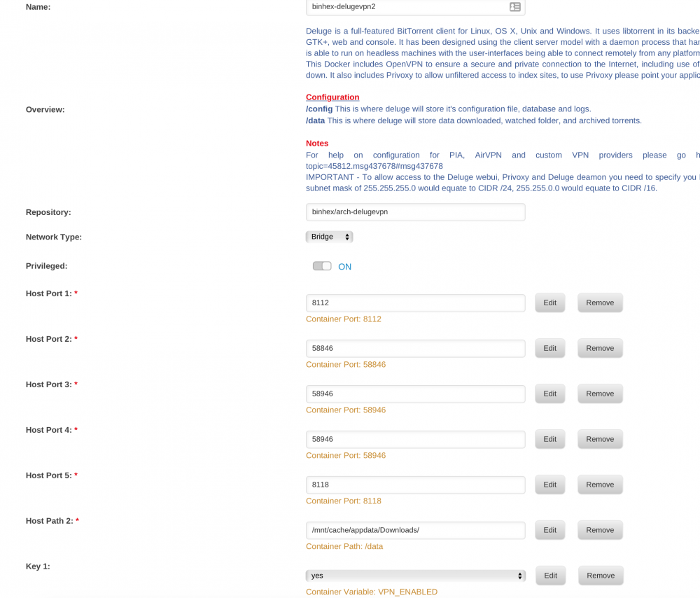The width and height of the screenshot is (700, 598).
Task: Click the bold /config text
Action: (319, 109)
